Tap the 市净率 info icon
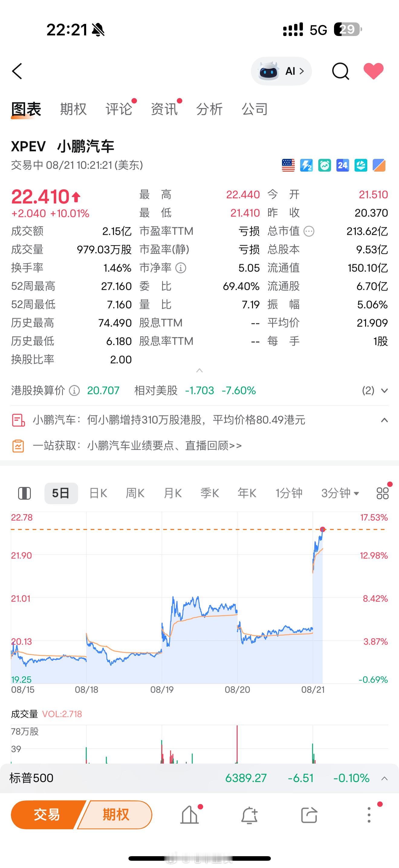The image size is (399, 868). pyautogui.click(x=181, y=268)
